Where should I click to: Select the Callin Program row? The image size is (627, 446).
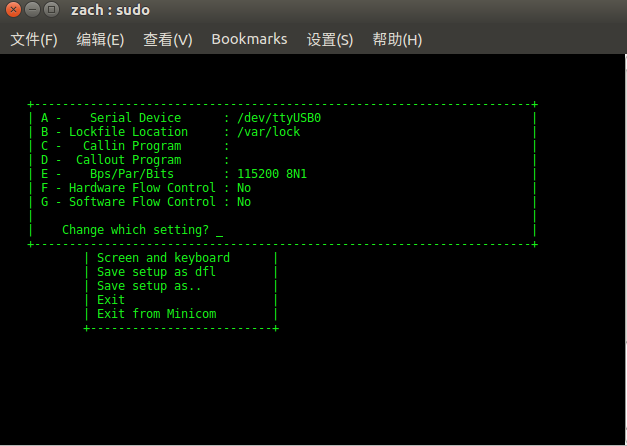pyautogui.click(x=130, y=146)
